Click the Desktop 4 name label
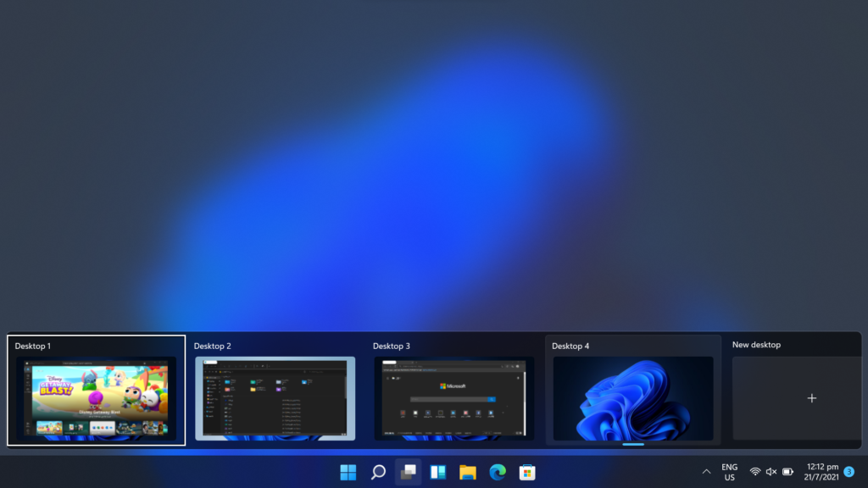 (x=570, y=346)
